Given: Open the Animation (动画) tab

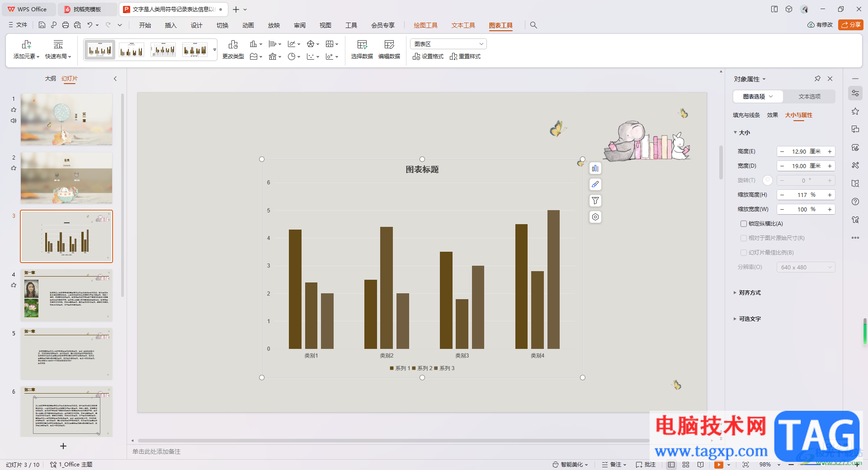Looking at the screenshot, I should tap(248, 25).
